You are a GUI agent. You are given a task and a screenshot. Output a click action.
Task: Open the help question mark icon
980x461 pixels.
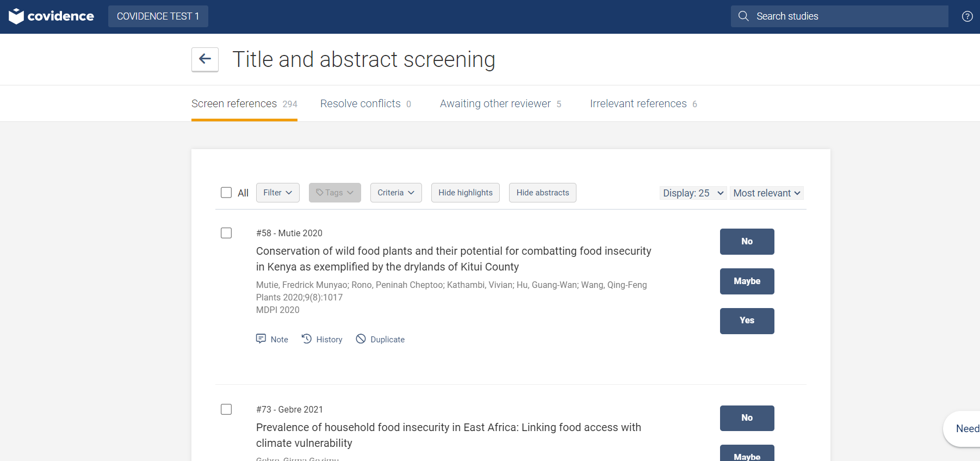(x=967, y=16)
